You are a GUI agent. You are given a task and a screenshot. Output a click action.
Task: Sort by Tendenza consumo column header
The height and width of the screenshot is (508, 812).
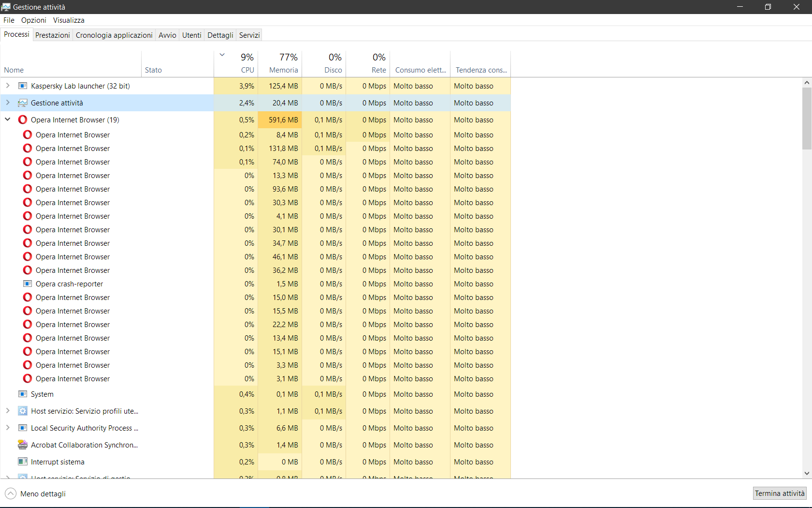point(480,64)
